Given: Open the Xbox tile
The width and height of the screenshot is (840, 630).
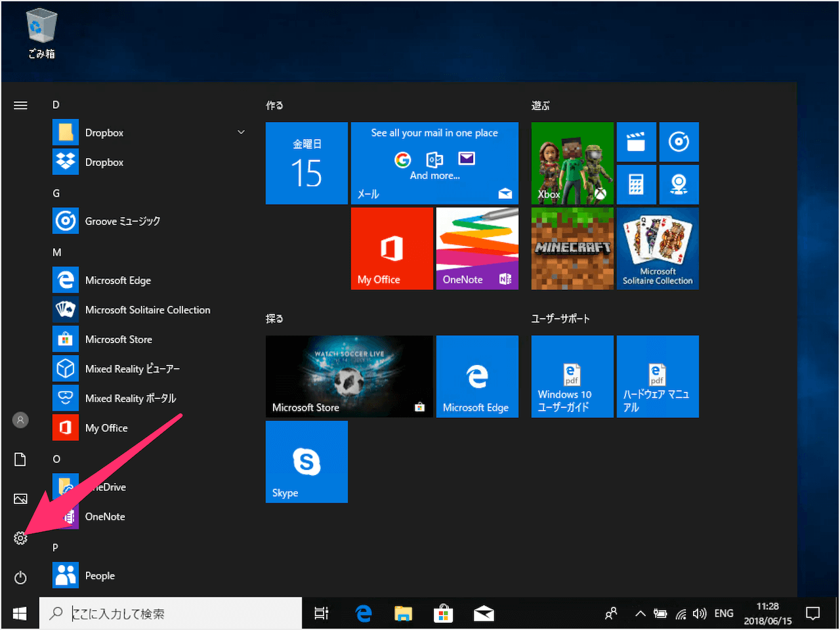Looking at the screenshot, I should [x=572, y=163].
